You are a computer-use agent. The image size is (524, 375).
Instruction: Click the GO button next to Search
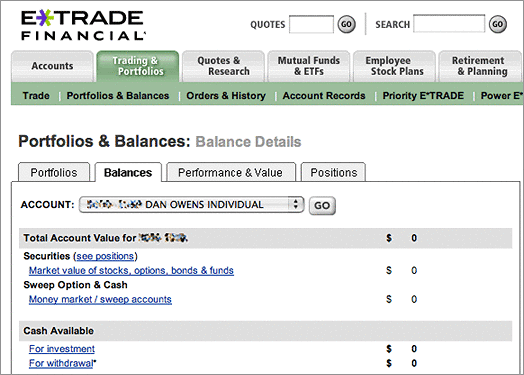(498, 24)
